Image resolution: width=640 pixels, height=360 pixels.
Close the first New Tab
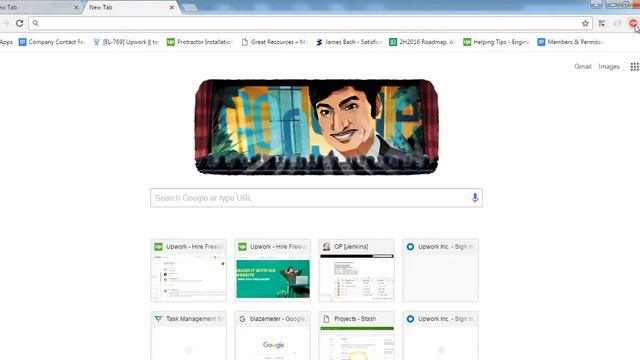tap(76, 7)
